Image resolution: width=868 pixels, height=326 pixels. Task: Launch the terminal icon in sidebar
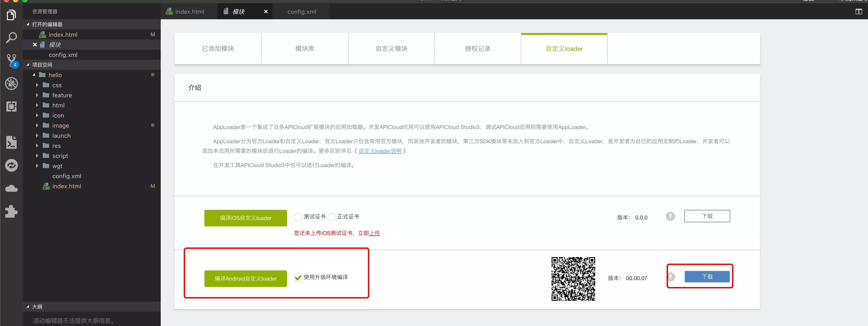tap(12, 142)
